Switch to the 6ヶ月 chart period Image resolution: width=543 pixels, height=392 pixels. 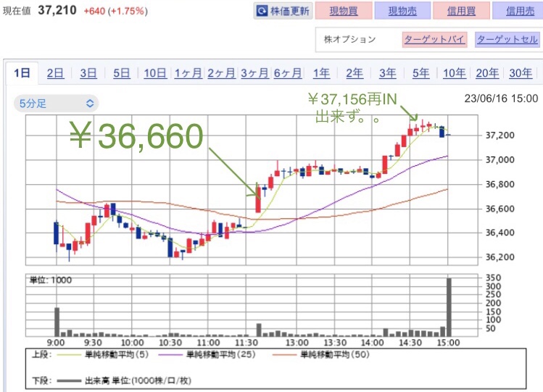[288, 73]
